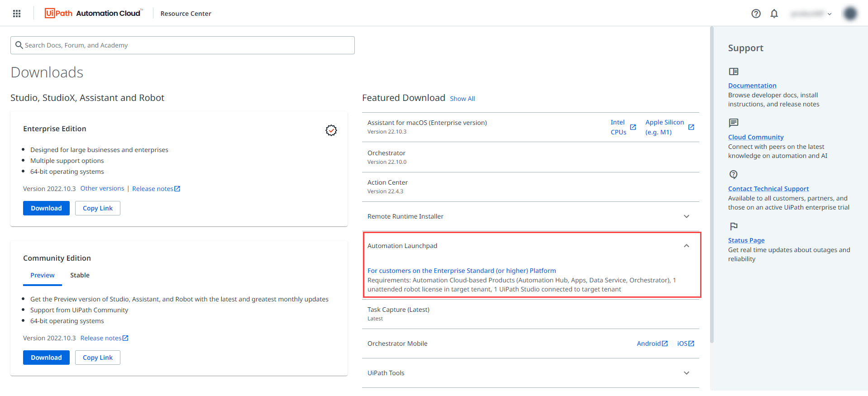Click the Enterprise Edition verified badge icon
Viewport: 868px width, 396px height.
pos(331,130)
